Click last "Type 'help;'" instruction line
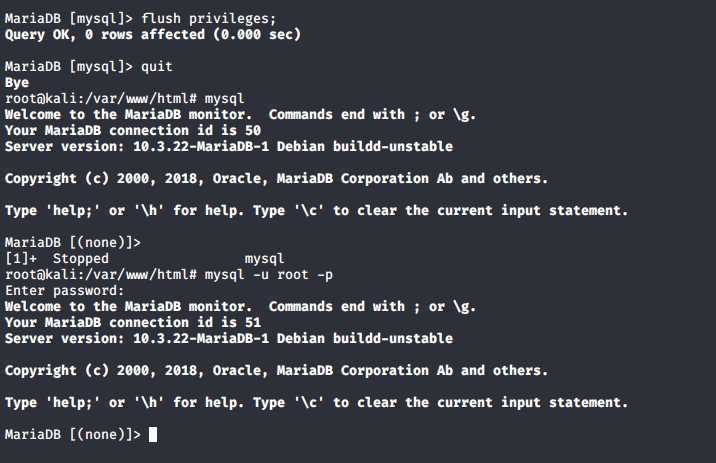The width and height of the screenshot is (716, 463). point(316,402)
